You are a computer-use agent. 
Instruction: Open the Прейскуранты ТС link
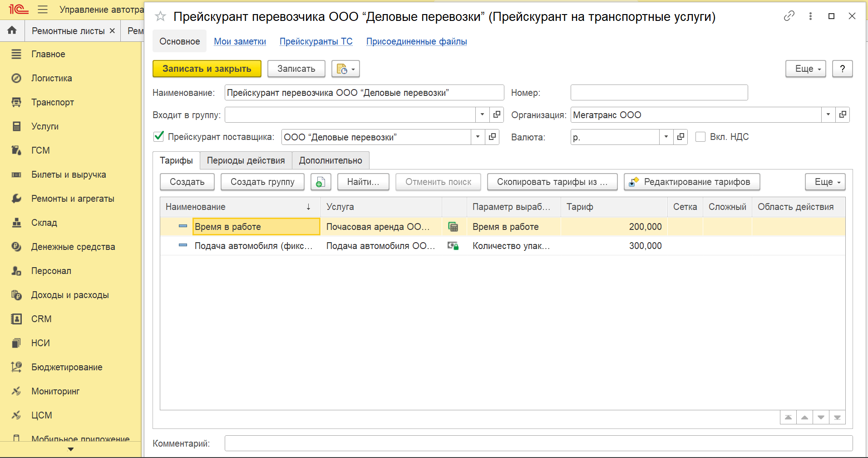click(316, 41)
